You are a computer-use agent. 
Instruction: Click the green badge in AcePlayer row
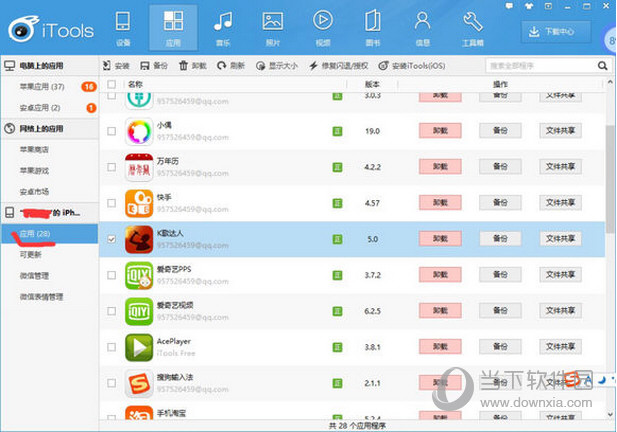click(x=337, y=347)
